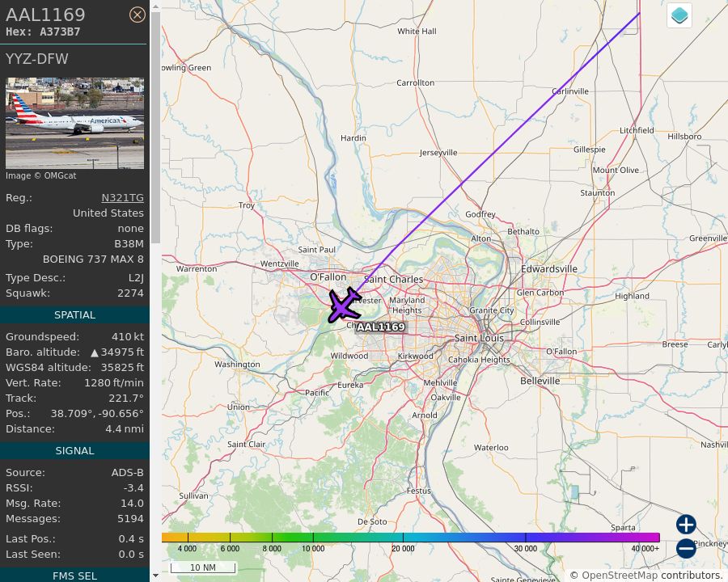Click the Saint Charles map label

394,280
